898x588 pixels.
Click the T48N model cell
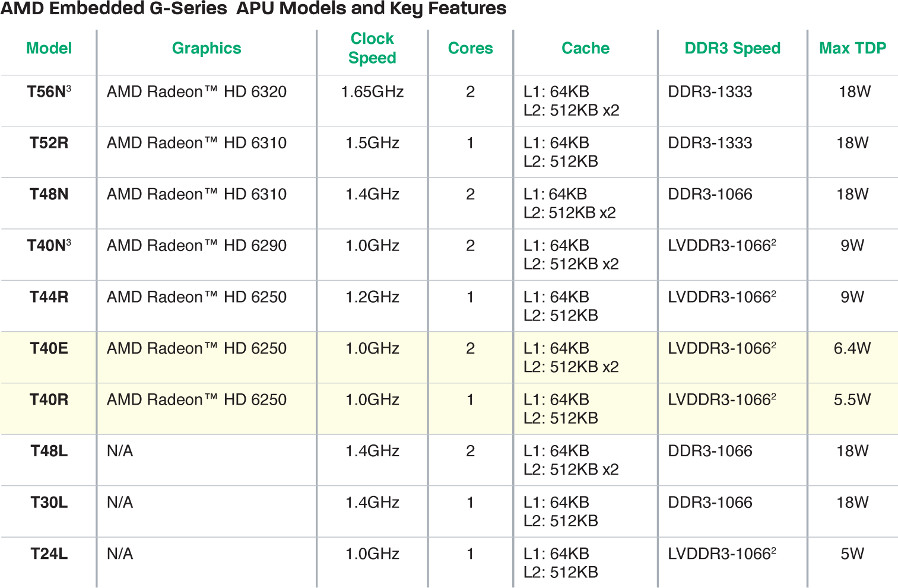pos(49,194)
